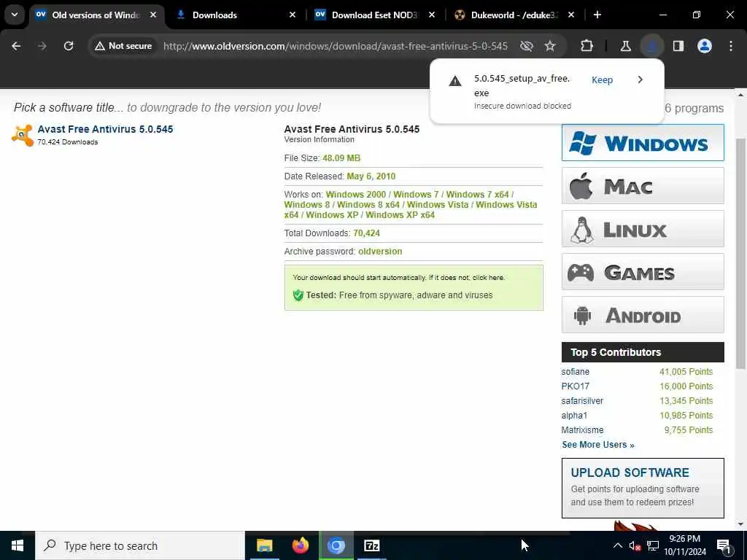747x560 pixels.
Task: Open the Not secure site info
Action: coord(123,46)
